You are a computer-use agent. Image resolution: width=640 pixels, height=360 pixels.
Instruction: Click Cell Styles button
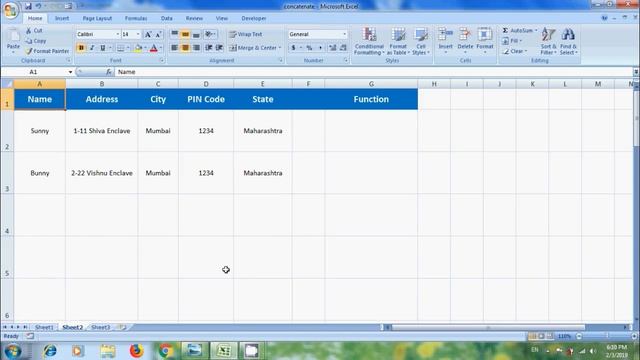(421, 41)
